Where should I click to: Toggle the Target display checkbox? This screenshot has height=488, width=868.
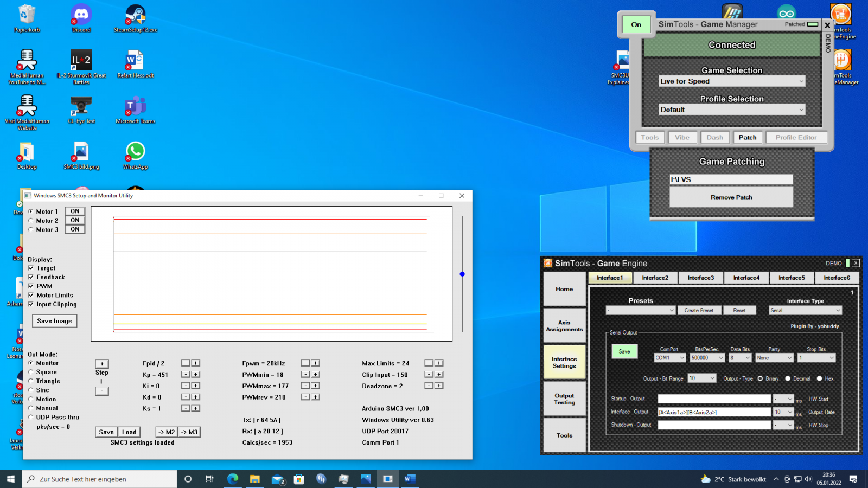click(31, 268)
